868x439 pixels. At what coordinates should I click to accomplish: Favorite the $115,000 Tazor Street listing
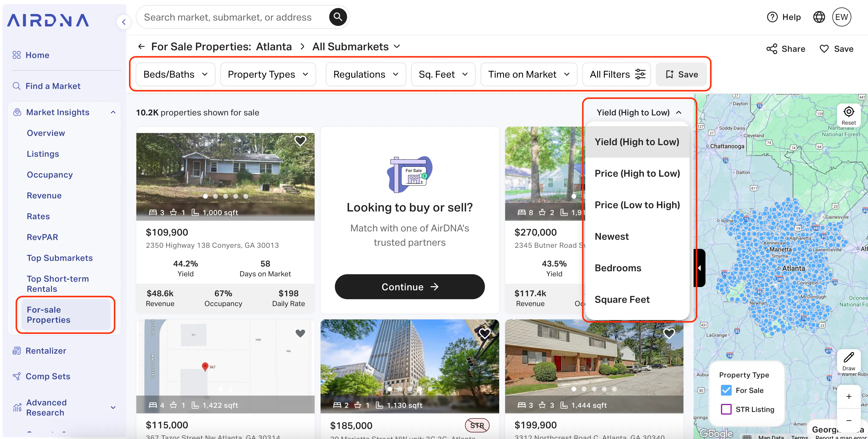point(300,333)
